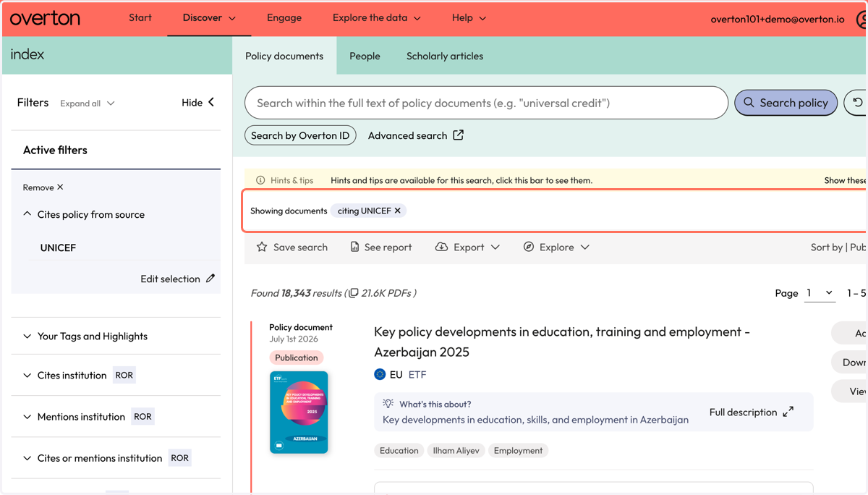The image size is (868, 495).
Task: Click the account email overton101+demo@overton.io
Action: point(778,20)
